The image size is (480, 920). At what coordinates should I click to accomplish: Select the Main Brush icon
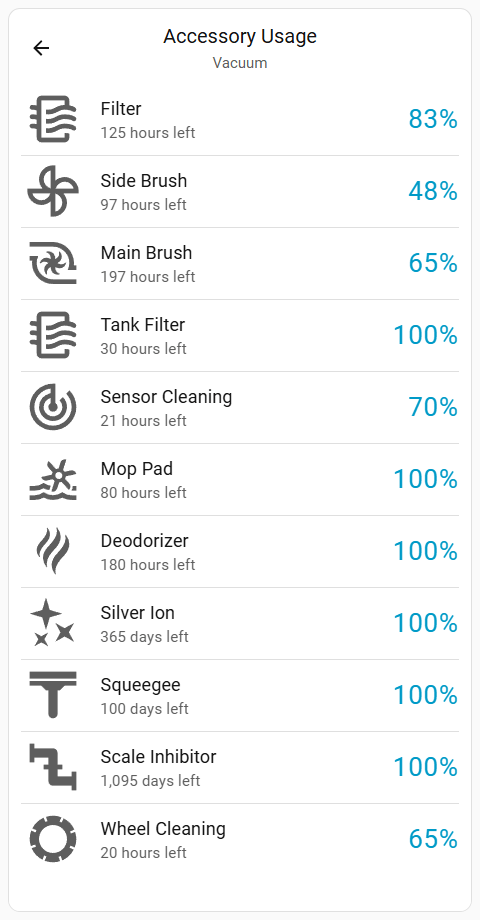coord(53,263)
